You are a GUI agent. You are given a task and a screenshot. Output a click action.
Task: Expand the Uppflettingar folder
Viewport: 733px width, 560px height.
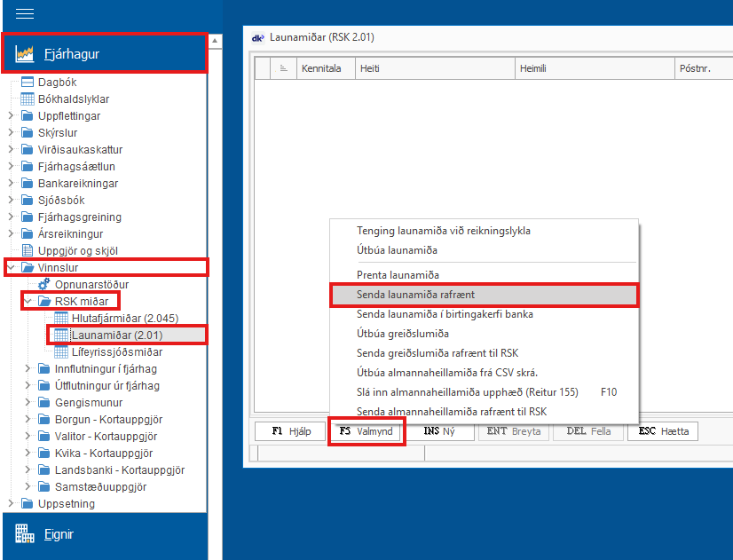pyautogui.click(x=11, y=116)
